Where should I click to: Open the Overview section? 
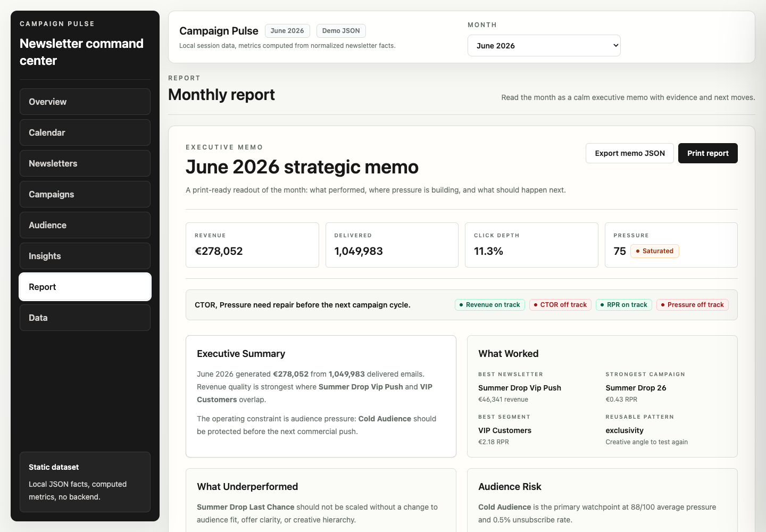point(85,102)
